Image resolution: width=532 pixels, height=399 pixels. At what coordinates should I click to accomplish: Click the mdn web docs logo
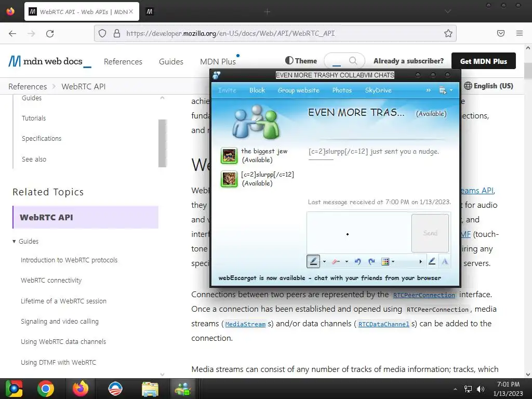49,61
